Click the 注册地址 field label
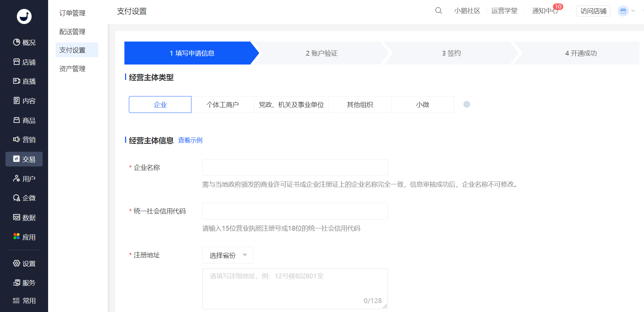Viewport: 644px width, 312px height. [147, 255]
